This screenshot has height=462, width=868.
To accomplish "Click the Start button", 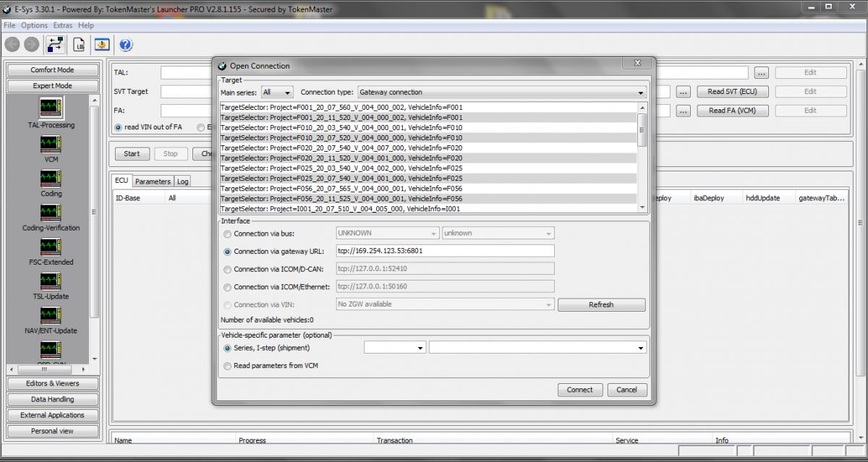I will pyautogui.click(x=132, y=153).
